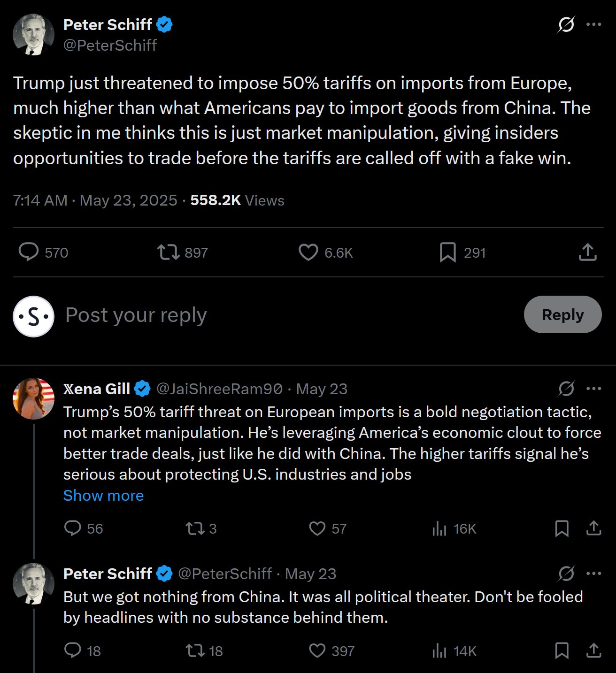Viewport: 616px width, 673px height.
Task: Open more options on Peter Schiff's reply
Action: 594,574
